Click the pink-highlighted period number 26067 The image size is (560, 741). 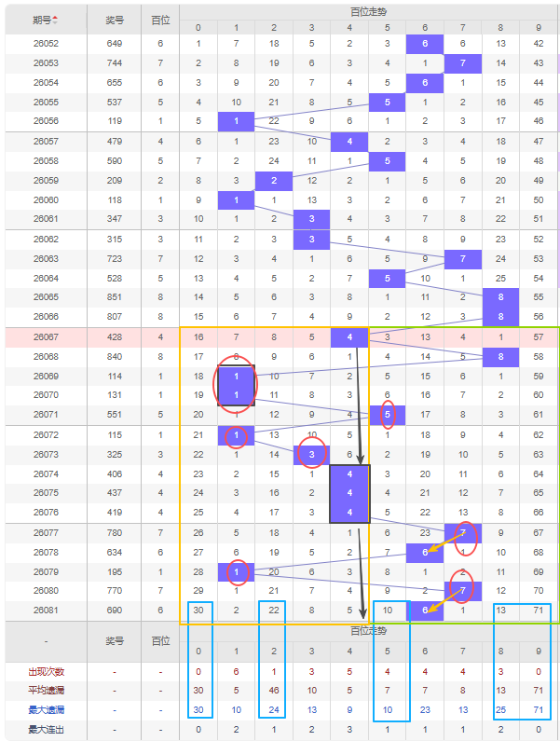[x=46, y=337]
